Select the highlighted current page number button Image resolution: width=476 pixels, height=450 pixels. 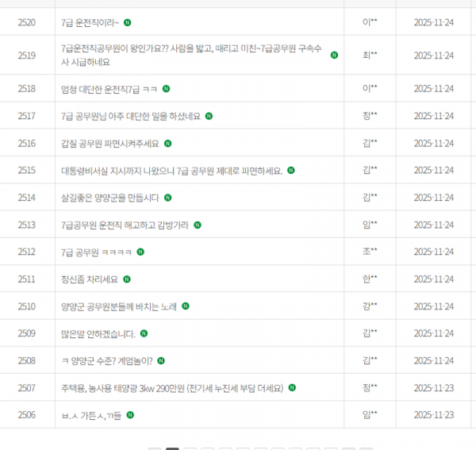pyautogui.click(x=172, y=447)
